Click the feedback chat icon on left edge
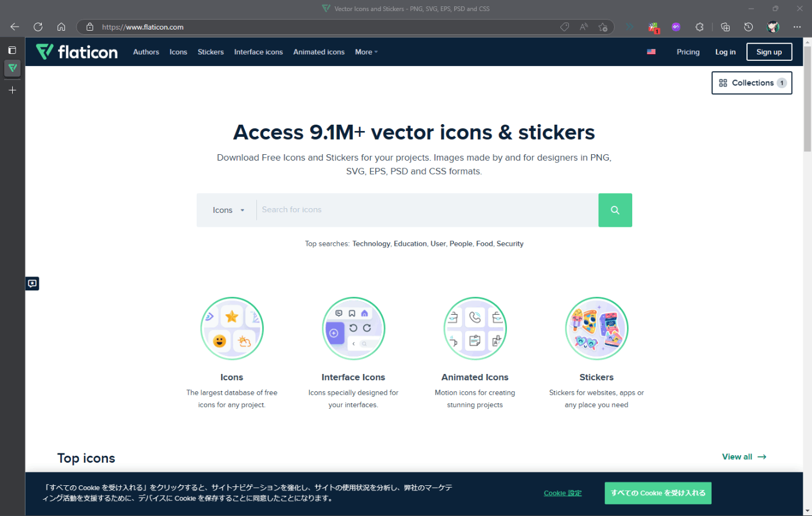The height and width of the screenshot is (516, 812). pyautogui.click(x=32, y=284)
